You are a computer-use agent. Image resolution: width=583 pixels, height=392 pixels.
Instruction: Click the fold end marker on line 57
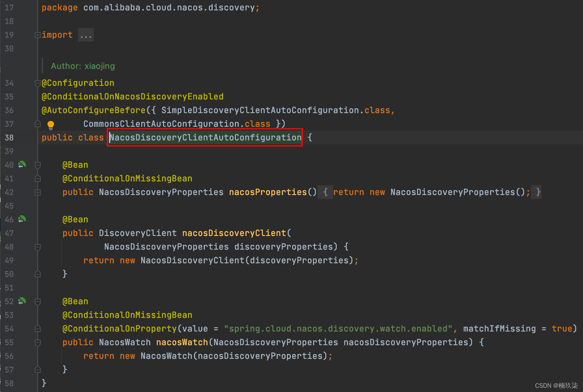[38, 370]
